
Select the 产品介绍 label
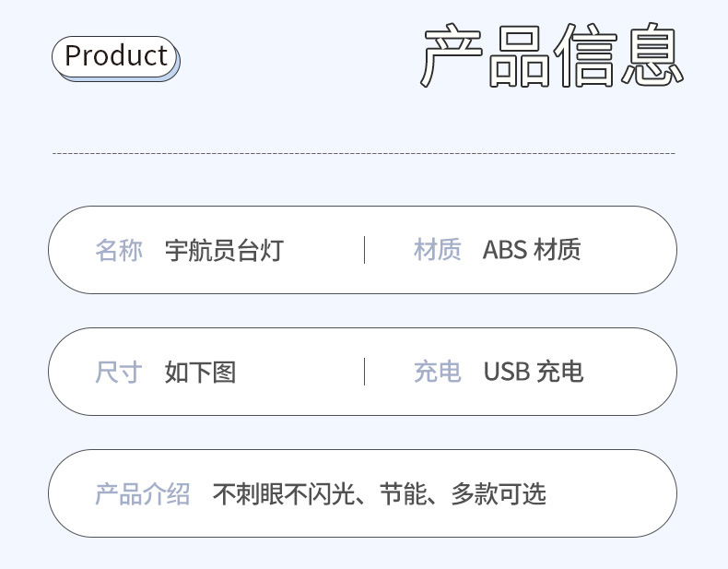click(x=143, y=493)
